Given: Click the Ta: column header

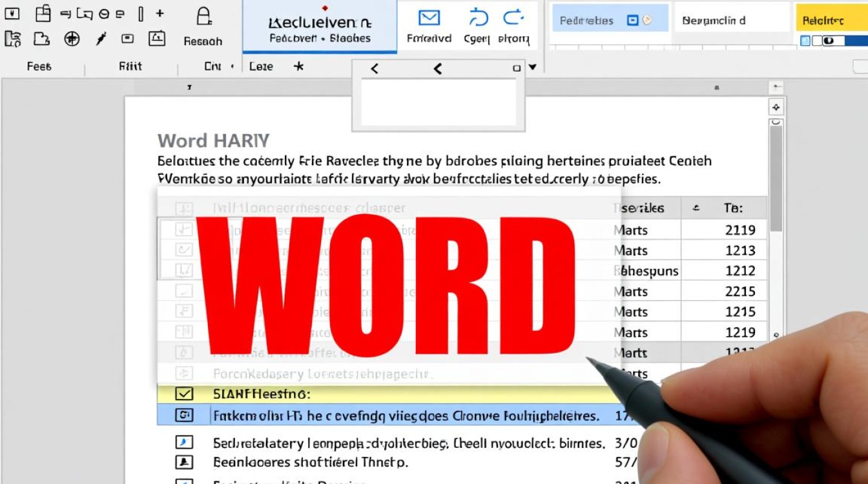Looking at the screenshot, I should [x=733, y=208].
